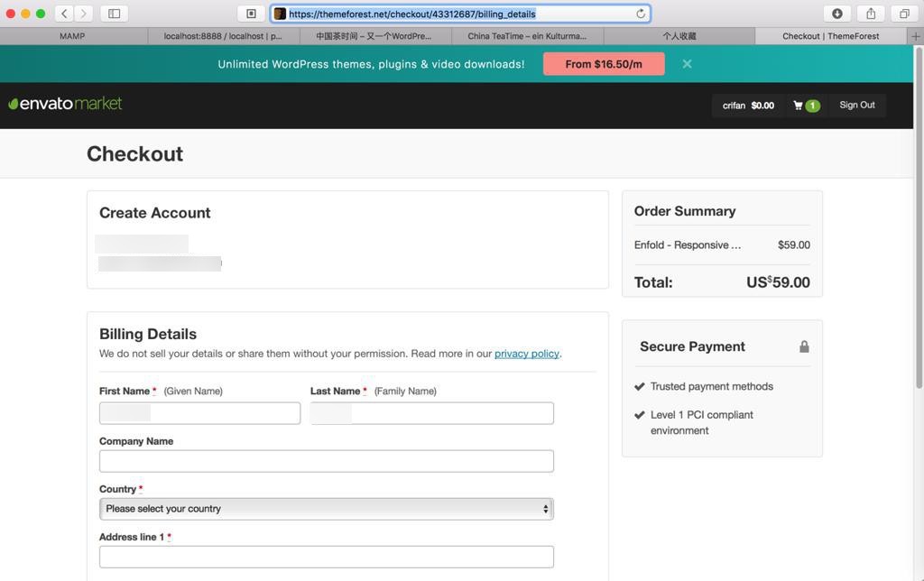924x581 pixels.
Task: Click Sign Out in the header
Action: click(857, 105)
